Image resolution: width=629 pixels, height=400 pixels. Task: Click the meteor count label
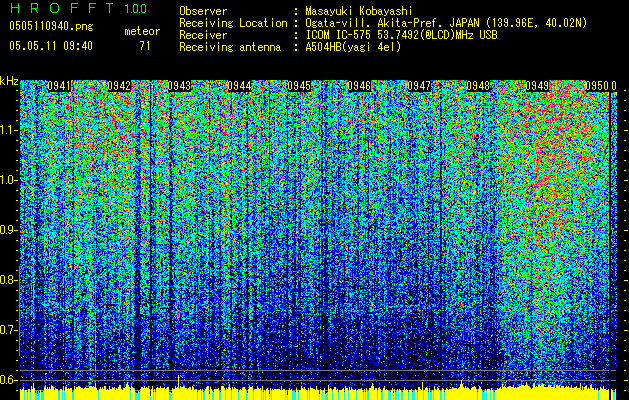142,31
